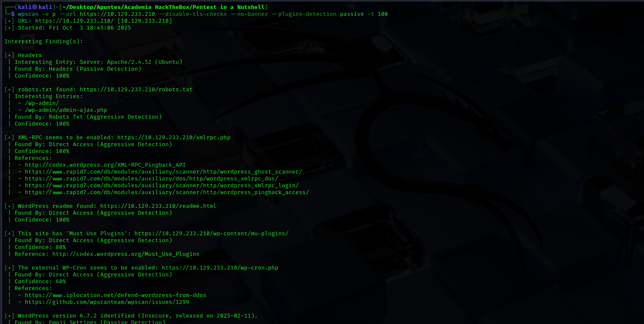The image size is (644, 324).
Task: Click the 'wpscan' command name in prompt
Action: 28,14
